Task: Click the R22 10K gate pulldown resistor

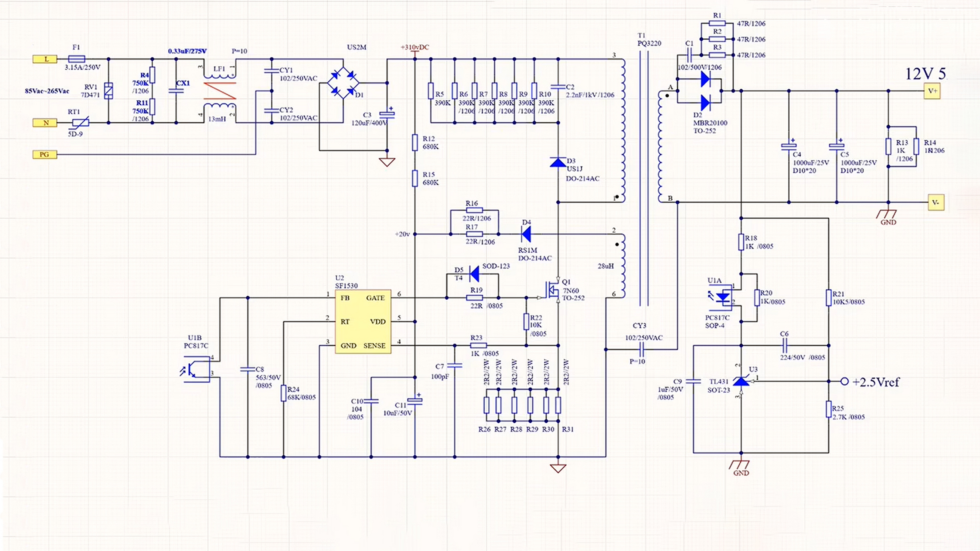Action: pos(526,322)
